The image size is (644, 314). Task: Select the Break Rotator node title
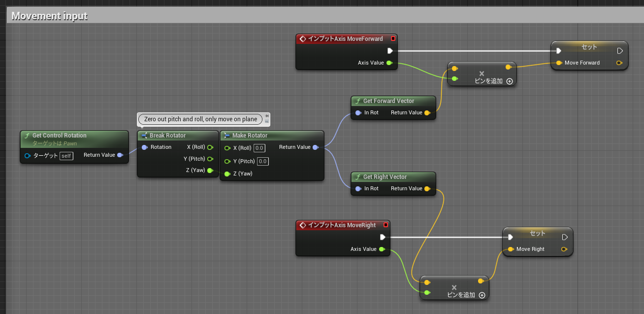click(x=168, y=136)
